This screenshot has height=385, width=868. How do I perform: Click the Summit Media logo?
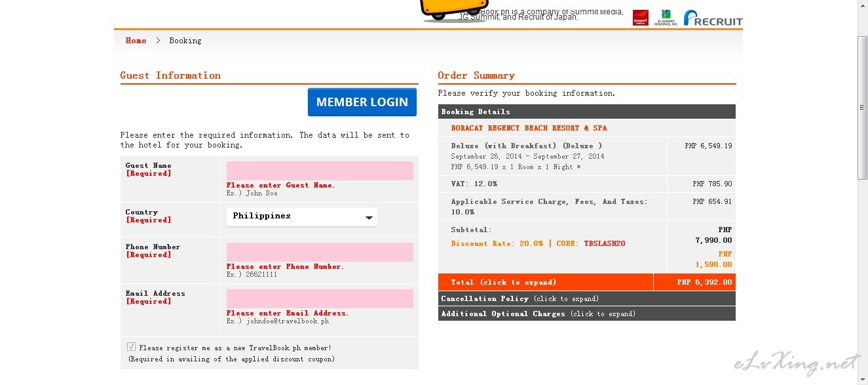tap(641, 18)
